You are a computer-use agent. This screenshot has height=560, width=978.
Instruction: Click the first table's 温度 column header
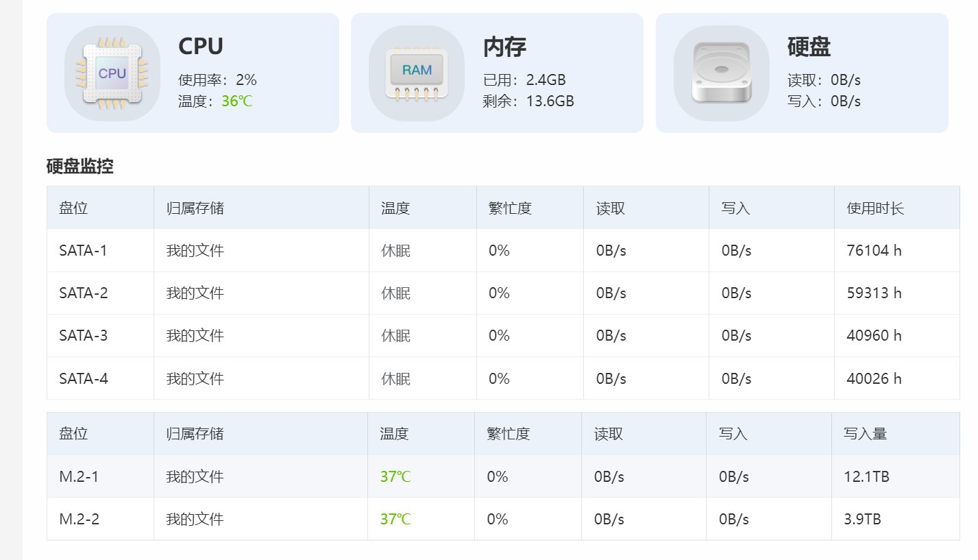[x=395, y=208]
